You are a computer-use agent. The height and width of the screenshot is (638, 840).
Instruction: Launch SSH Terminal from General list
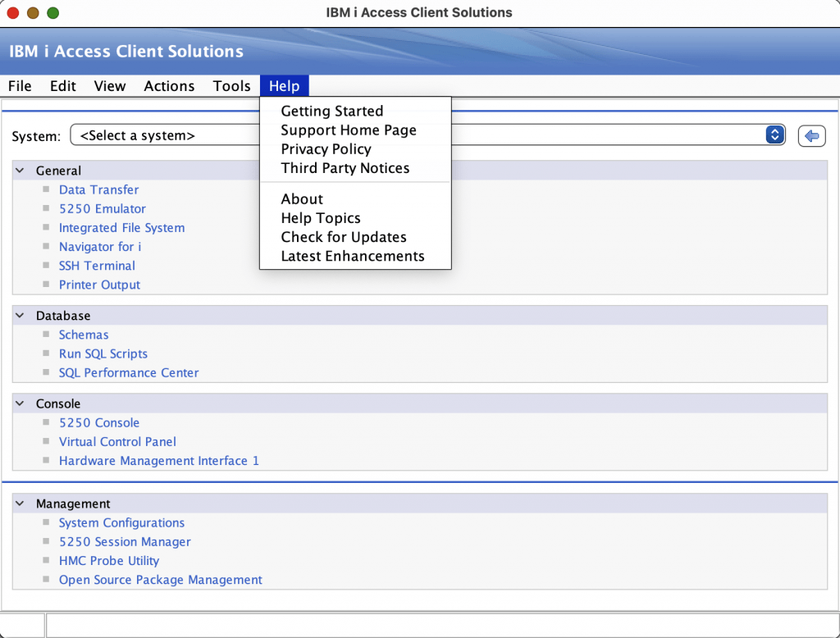[x=97, y=266]
